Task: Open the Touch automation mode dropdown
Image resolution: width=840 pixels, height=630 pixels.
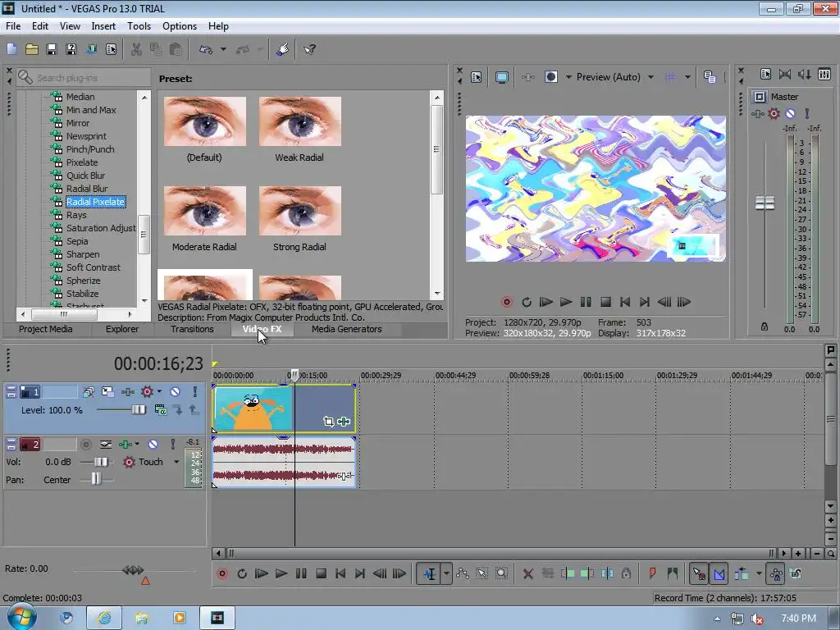Action: 176,462
